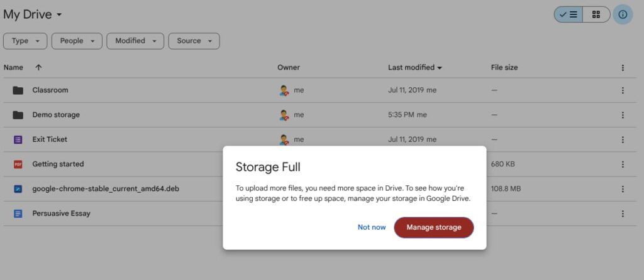Click the Demo storage folder icon
644x280 pixels.
coord(18,115)
